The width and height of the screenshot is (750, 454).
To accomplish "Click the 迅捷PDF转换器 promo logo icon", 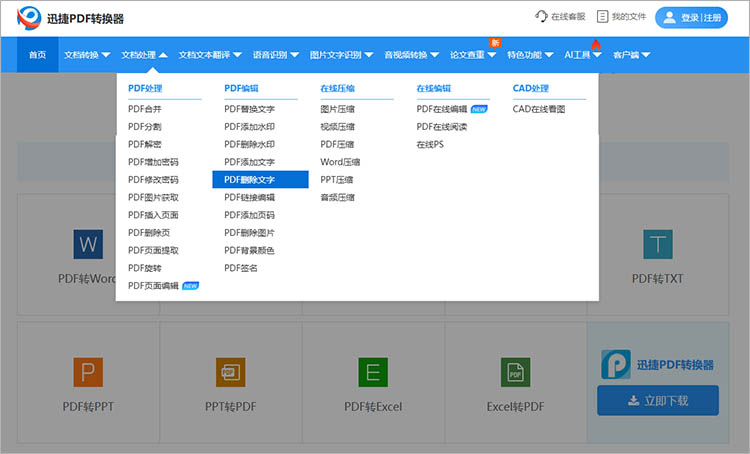I will point(616,364).
